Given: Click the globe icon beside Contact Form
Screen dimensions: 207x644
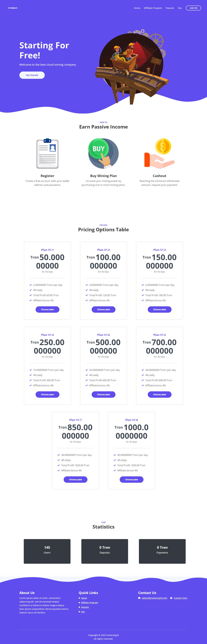Looking at the screenshot, I should (x=171, y=598).
